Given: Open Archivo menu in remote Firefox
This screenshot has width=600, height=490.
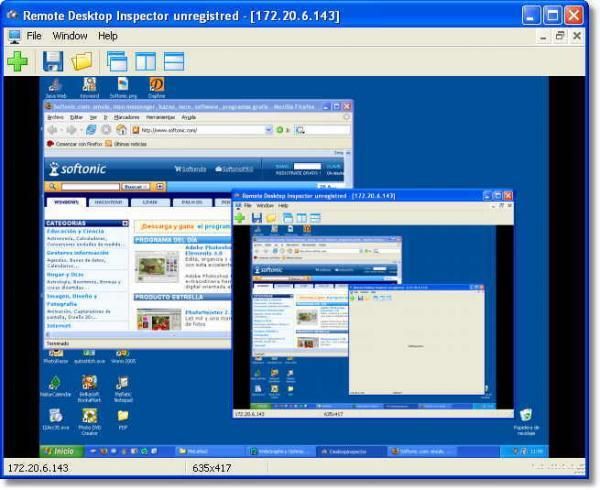Looking at the screenshot, I should [55, 117].
